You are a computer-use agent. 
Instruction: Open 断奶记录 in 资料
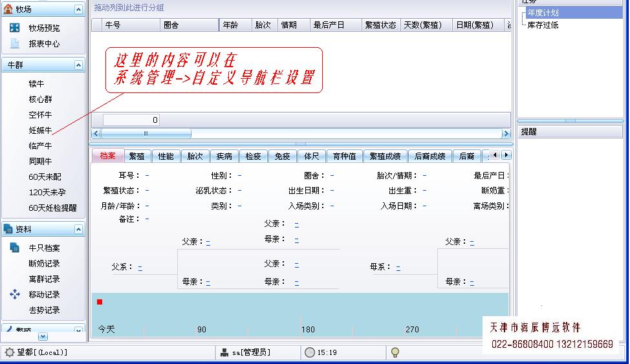click(x=44, y=264)
